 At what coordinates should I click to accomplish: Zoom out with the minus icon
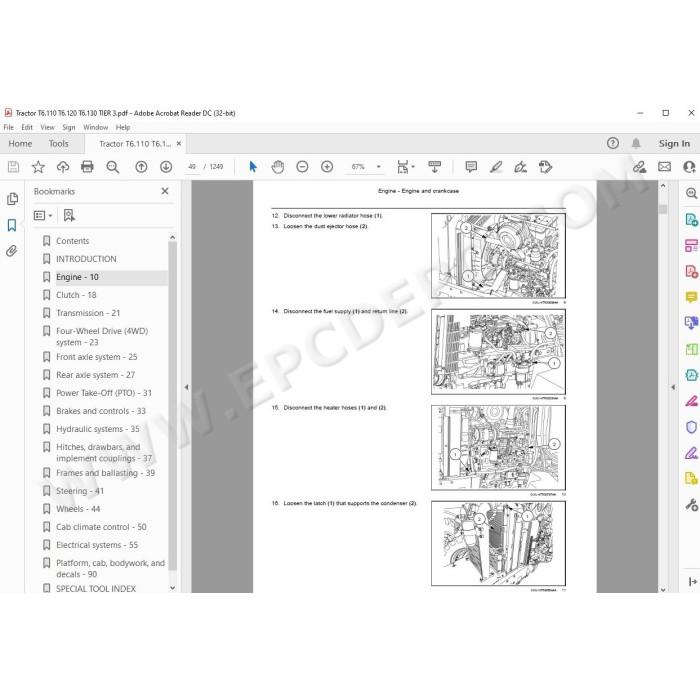pyautogui.click(x=302, y=167)
